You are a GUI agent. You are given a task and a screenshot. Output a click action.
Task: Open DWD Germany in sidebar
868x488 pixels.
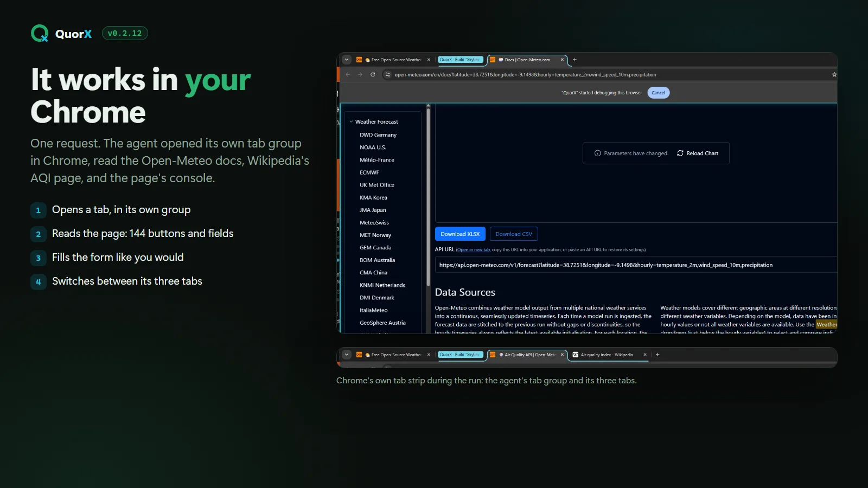(x=378, y=135)
